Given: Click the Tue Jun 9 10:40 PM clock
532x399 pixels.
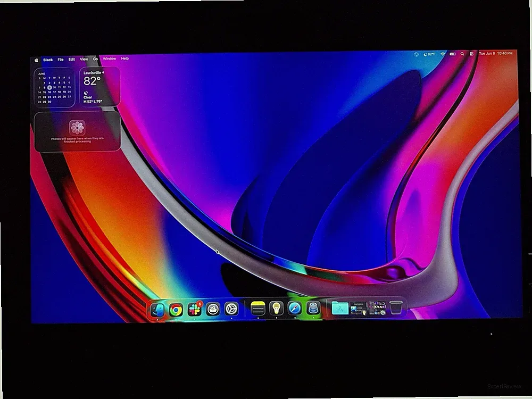Looking at the screenshot, I should click(x=496, y=53).
